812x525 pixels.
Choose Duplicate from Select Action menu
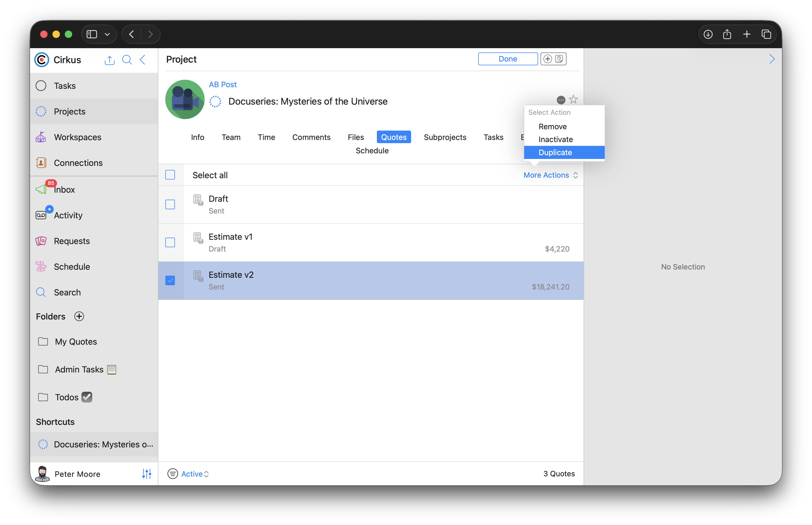coord(555,152)
